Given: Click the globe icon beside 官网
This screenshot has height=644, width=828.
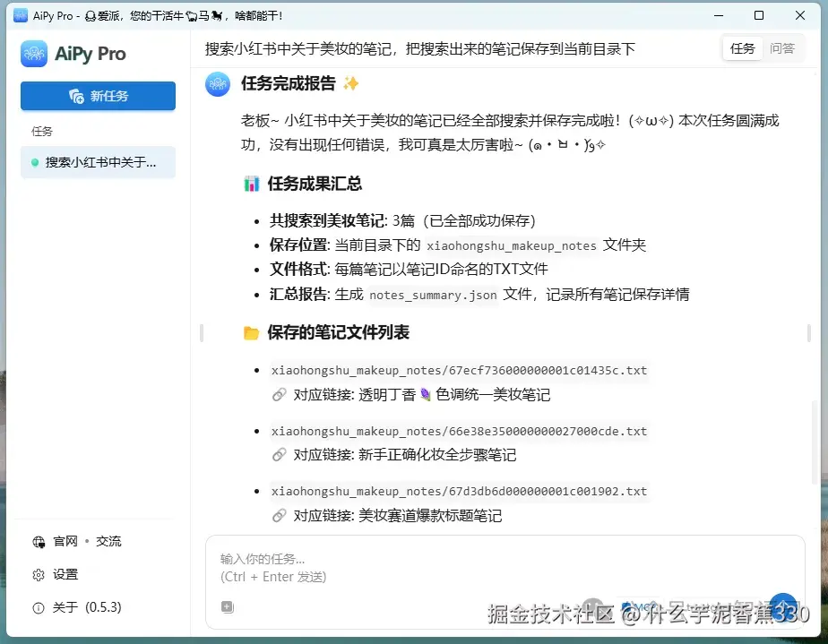Looking at the screenshot, I should coord(38,541).
